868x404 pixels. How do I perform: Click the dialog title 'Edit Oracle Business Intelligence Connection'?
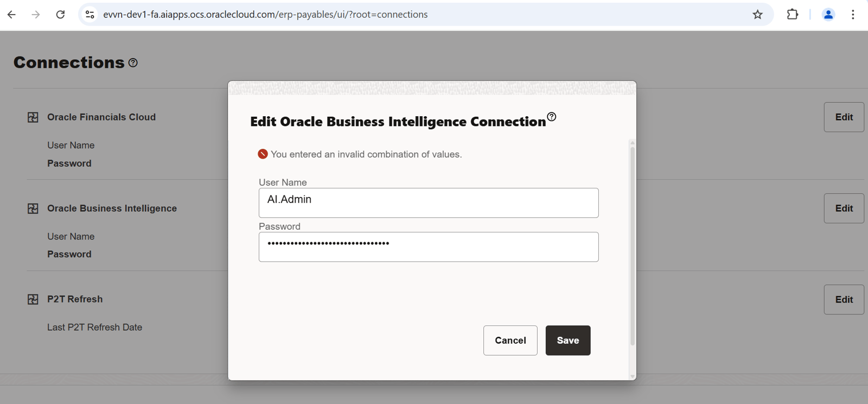pos(398,122)
